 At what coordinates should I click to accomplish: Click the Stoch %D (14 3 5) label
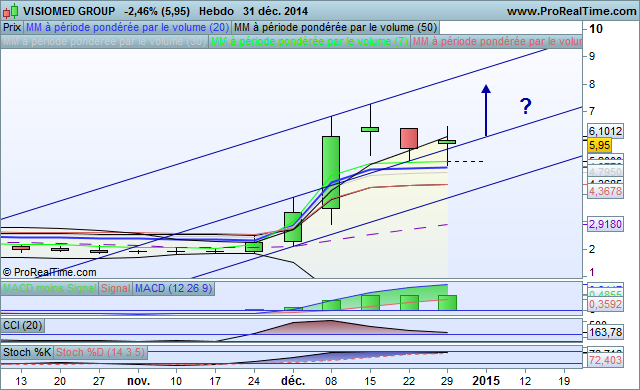100,352
